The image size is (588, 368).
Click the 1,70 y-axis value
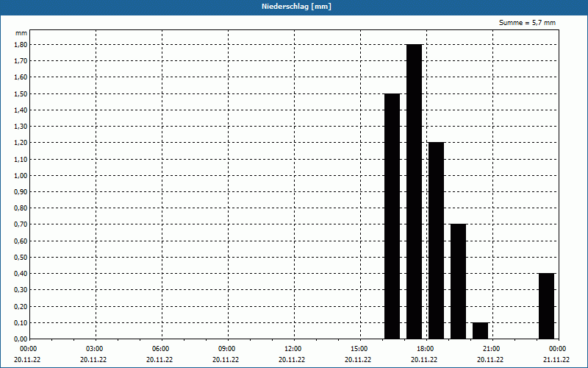point(21,61)
